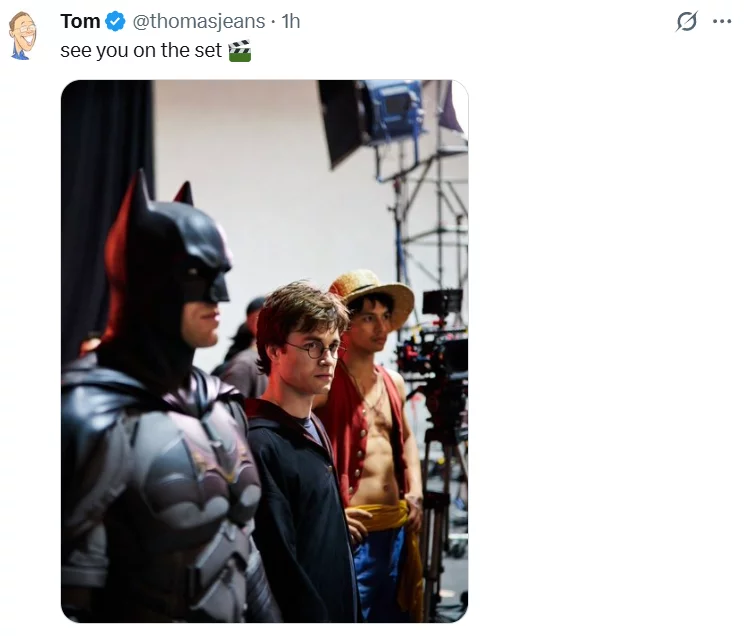
Task: Open Tom's cartoon profile avatar
Action: tap(22, 35)
